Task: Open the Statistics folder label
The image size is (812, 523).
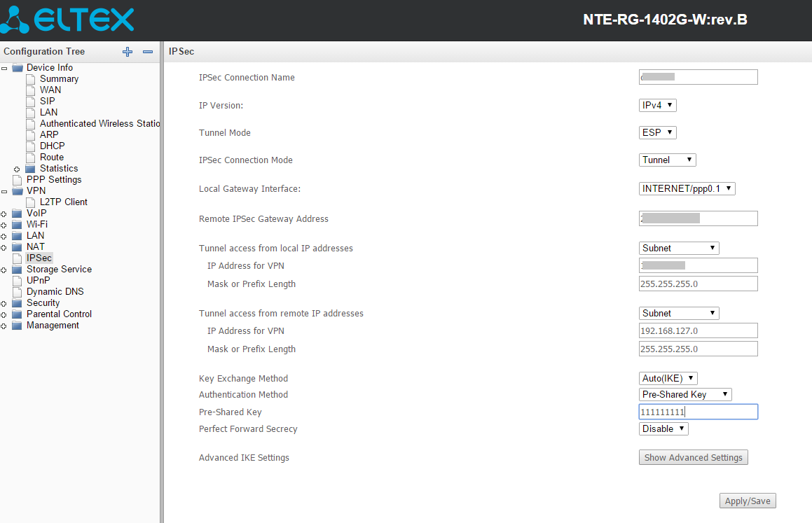Action: pos(59,168)
